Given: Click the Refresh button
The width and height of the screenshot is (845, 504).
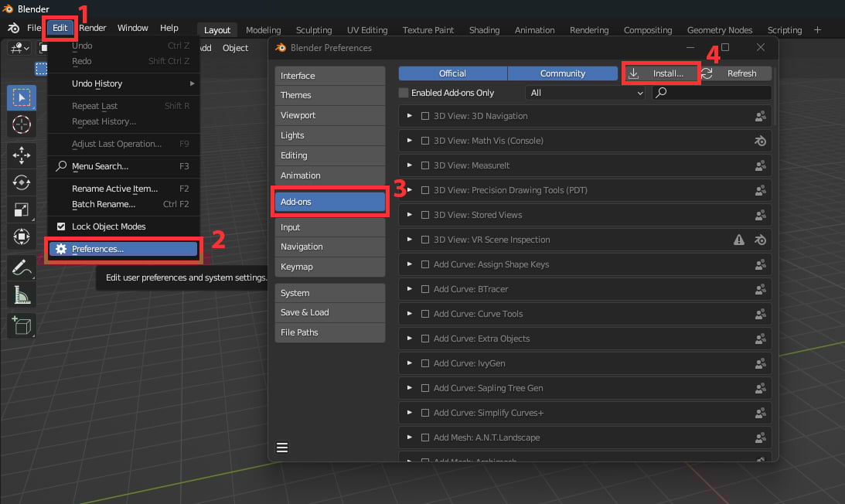Looking at the screenshot, I should [735, 73].
